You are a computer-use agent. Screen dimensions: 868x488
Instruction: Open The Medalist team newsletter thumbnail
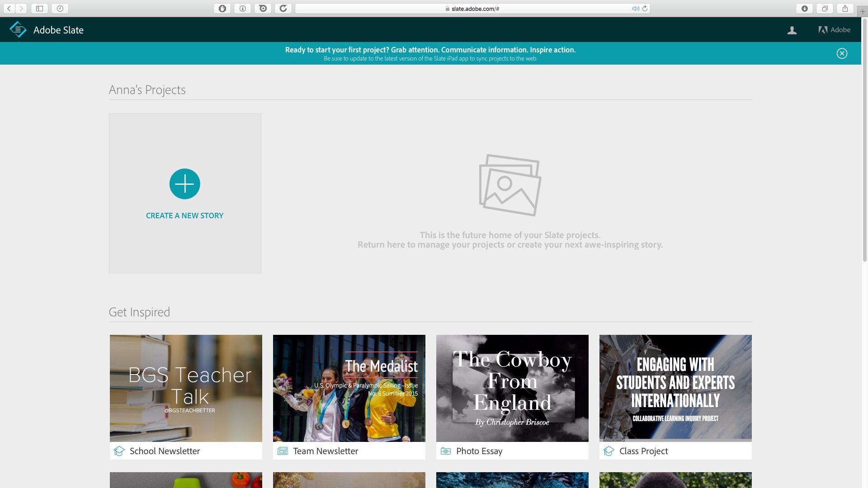[x=349, y=388]
